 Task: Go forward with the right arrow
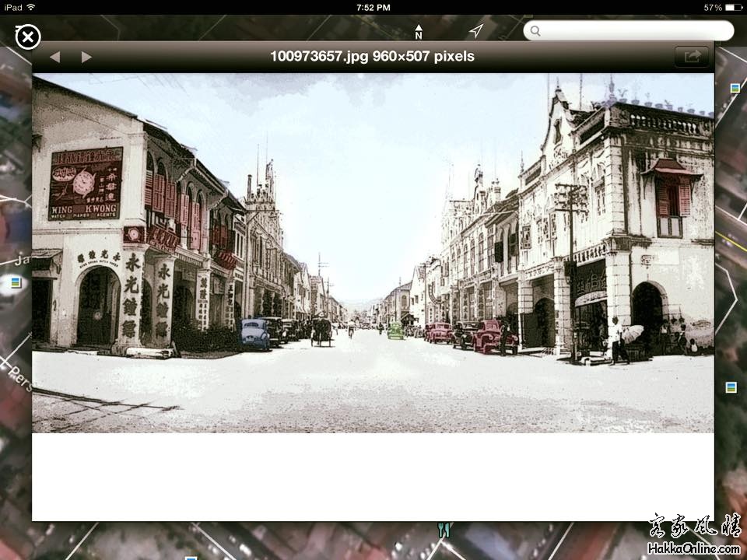tap(86, 57)
